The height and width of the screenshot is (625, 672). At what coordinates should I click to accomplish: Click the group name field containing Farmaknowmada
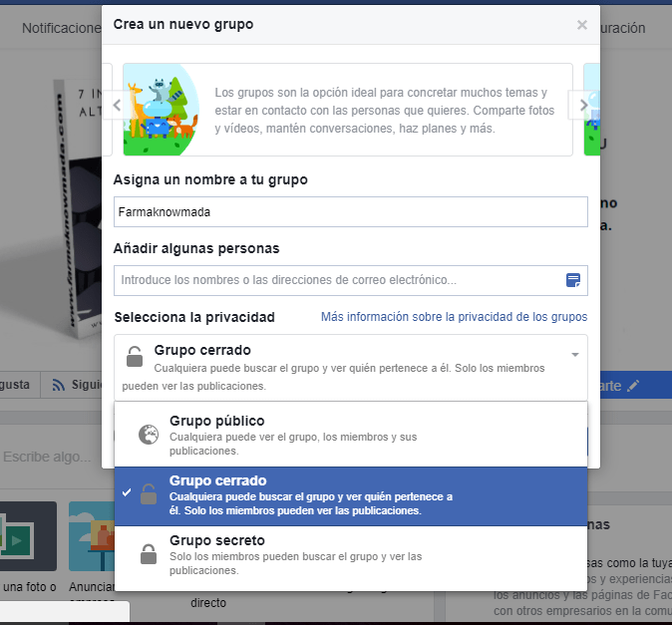(351, 212)
